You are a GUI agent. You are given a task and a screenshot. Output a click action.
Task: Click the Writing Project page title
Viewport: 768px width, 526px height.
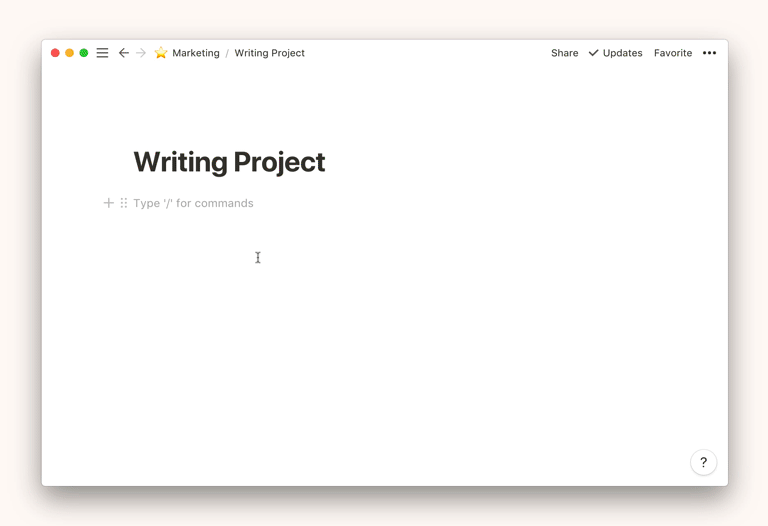click(229, 162)
